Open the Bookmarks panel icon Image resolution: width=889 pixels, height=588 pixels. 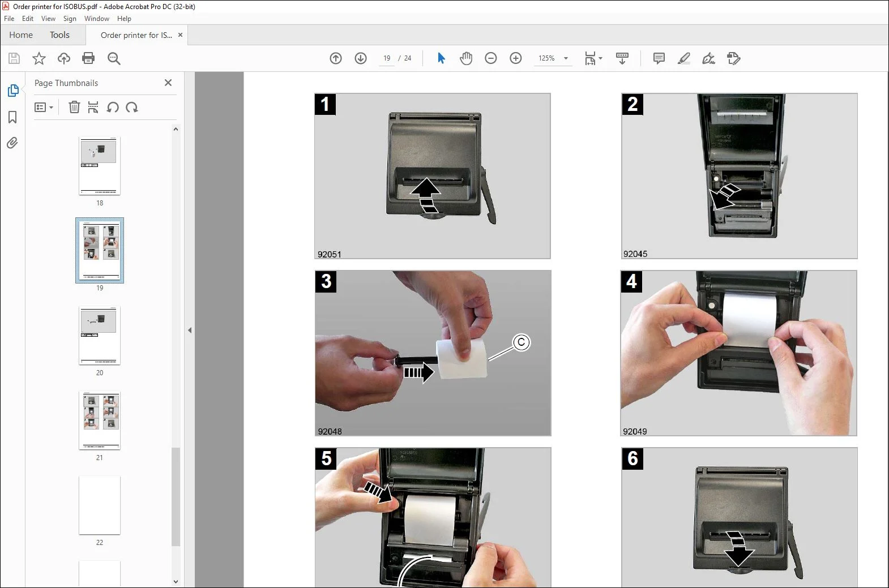coord(12,117)
